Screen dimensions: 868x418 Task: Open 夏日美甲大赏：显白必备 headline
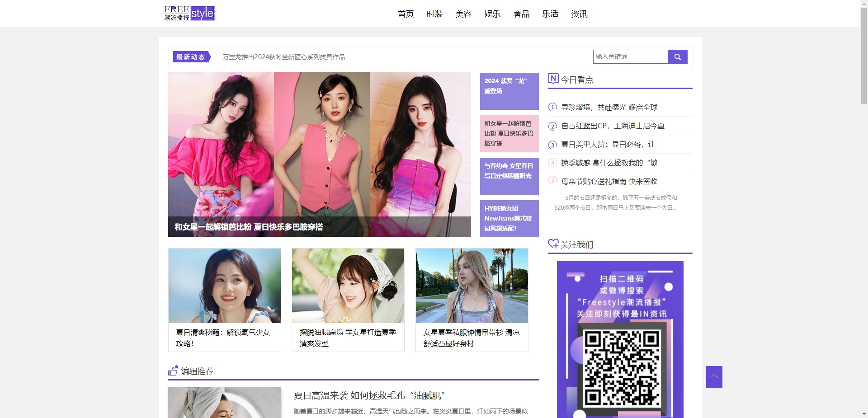click(608, 145)
